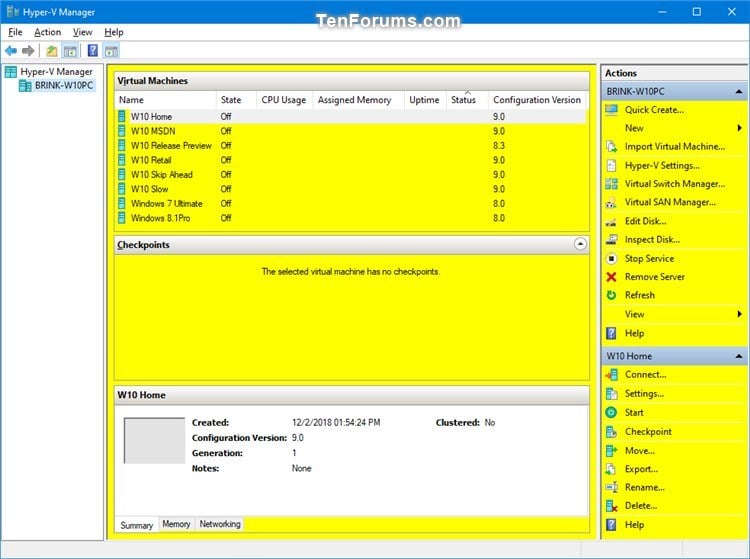This screenshot has height=559, width=750.
Task: Open the File menu
Action: coord(15,32)
